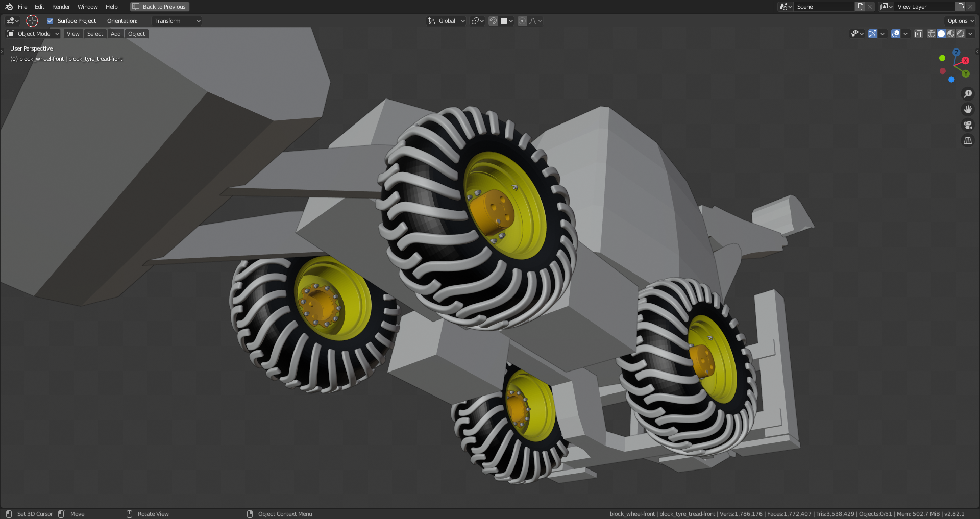Open the Orientation Transform dropdown
This screenshot has width=980, height=519.
click(177, 21)
